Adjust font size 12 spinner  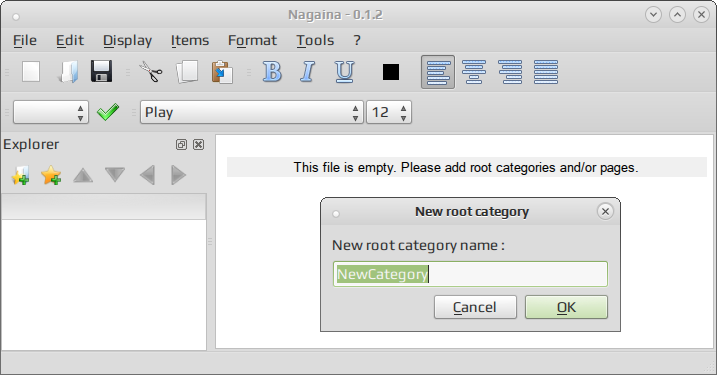[x=389, y=112]
